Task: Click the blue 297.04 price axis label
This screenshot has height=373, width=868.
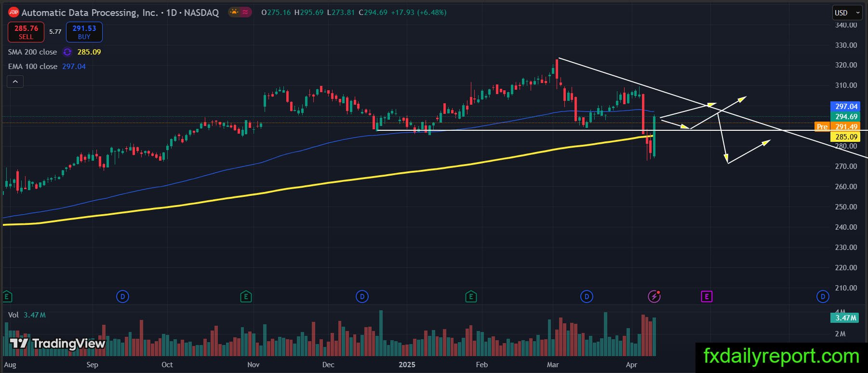Action: pos(845,107)
